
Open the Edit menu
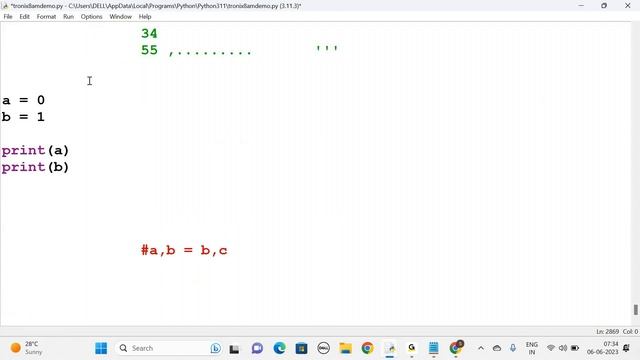click(24, 17)
